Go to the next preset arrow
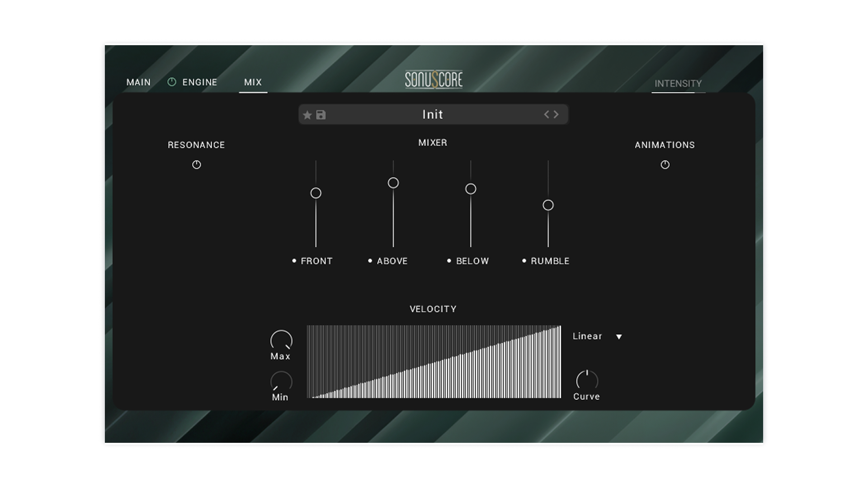The width and height of the screenshot is (868, 488). (556, 115)
